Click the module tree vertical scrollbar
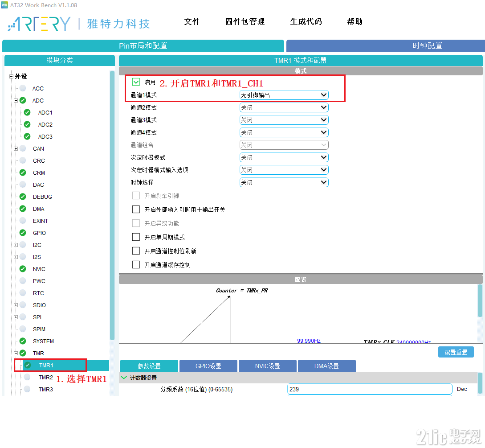 112,206
